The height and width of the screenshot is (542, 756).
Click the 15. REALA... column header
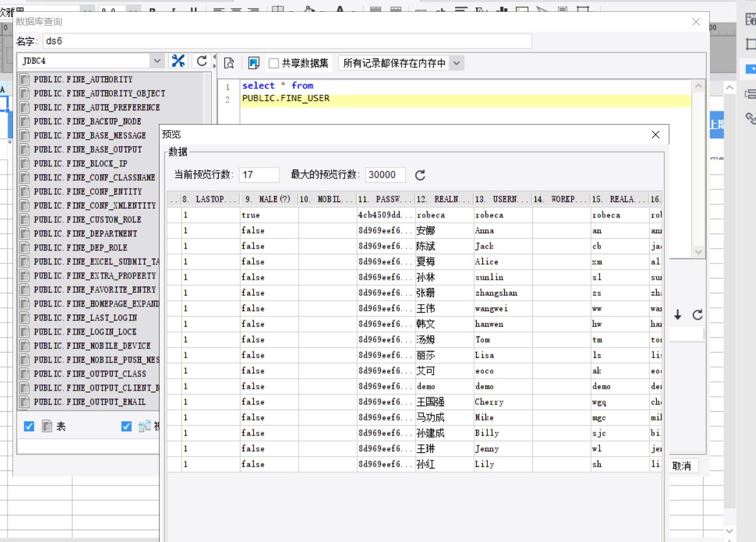(620, 199)
